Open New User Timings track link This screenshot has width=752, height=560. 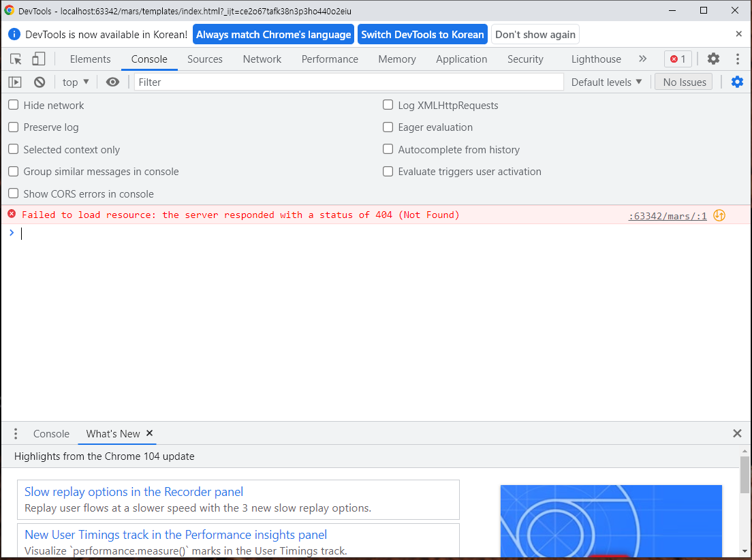click(176, 534)
